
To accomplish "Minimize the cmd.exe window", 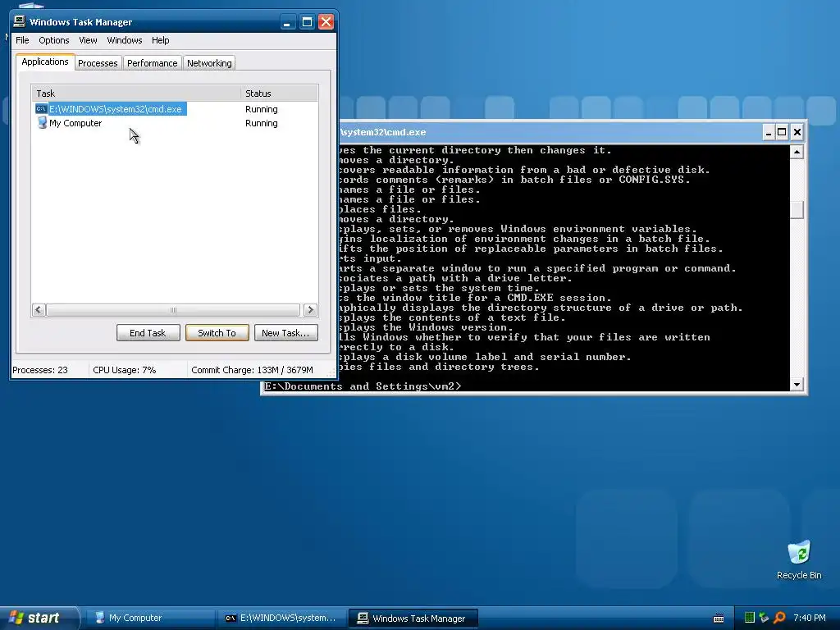I will pos(769,132).
